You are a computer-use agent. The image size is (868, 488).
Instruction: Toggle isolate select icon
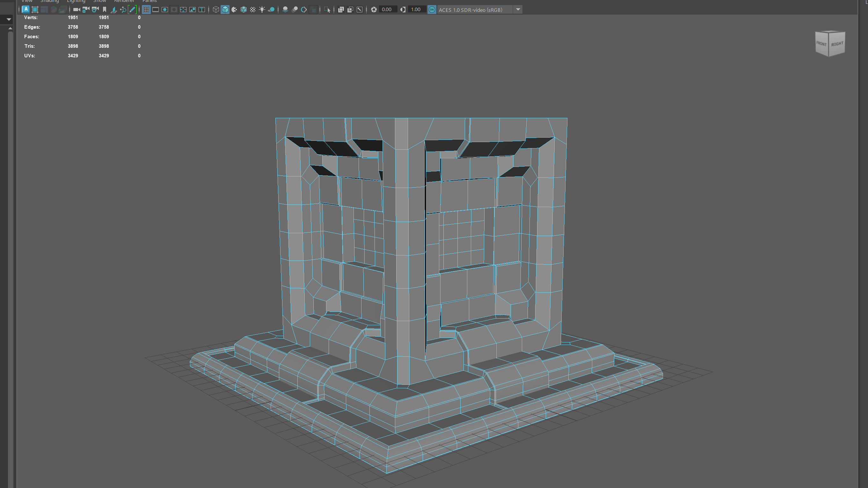(327, 10)
